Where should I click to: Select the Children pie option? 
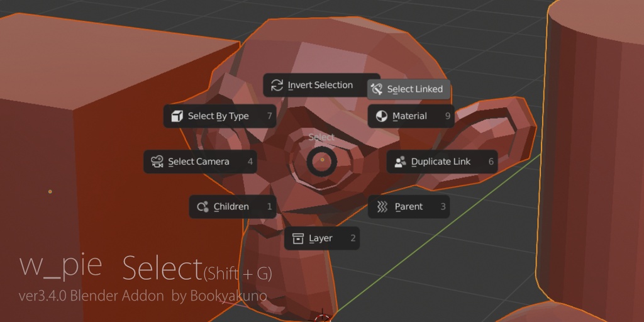(233, 206)
